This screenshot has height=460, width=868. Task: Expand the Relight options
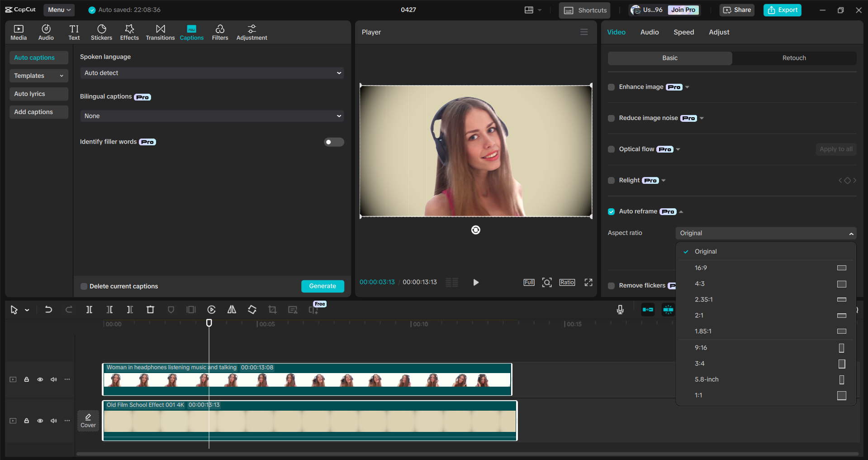click(x=664, y=180)
